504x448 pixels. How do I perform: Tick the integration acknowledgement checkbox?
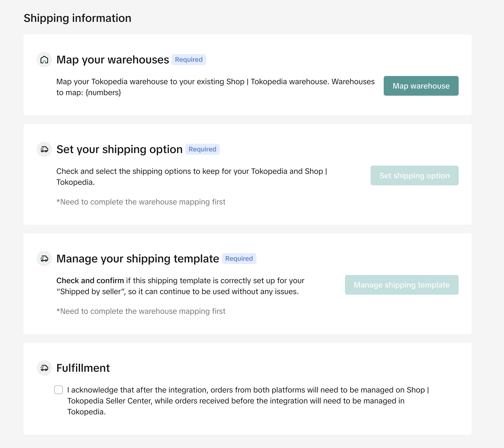(x=58, y=390)
